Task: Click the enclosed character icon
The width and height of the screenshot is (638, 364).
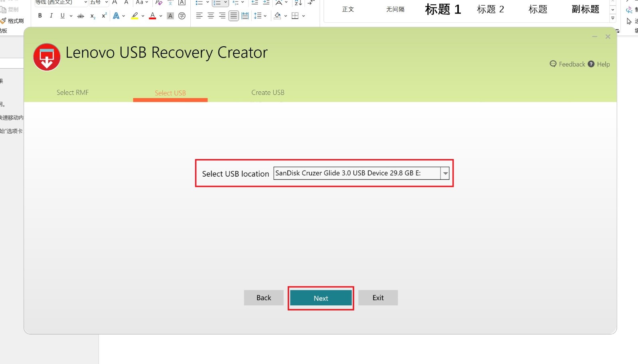Action: [x=182, y=16]
